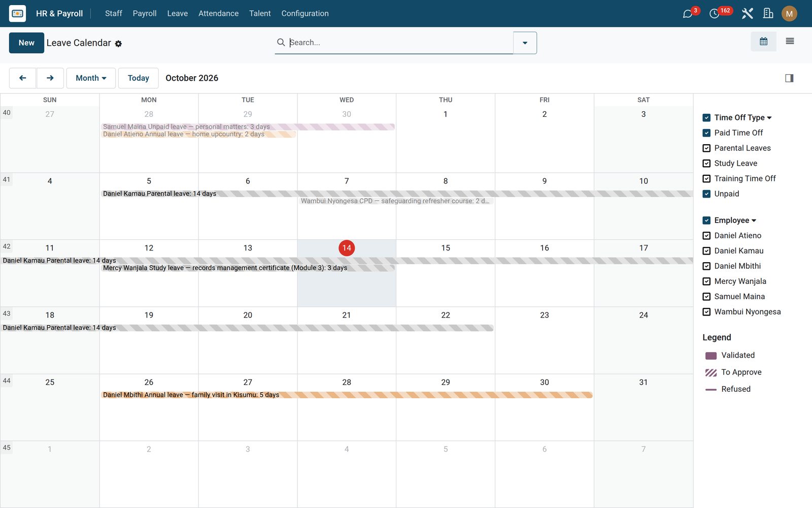This screenshot has width=812, height=508.
Task: Toggle the Daniel Kamau checkbox
Action: click(x=706, y=250)
